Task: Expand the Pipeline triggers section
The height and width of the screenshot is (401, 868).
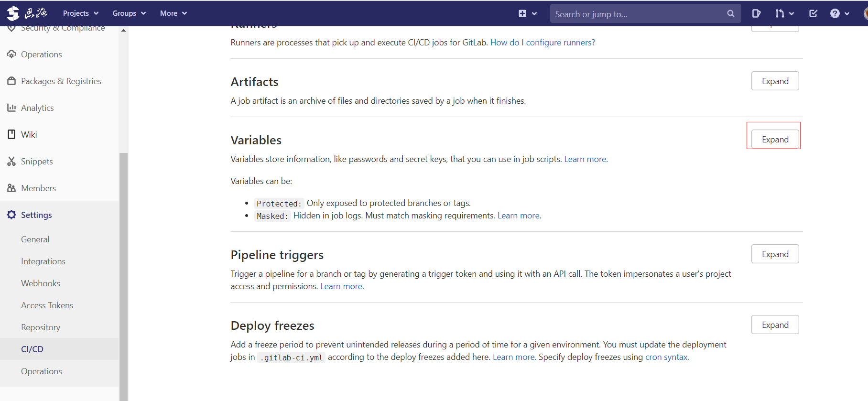Action: (775, 254)
